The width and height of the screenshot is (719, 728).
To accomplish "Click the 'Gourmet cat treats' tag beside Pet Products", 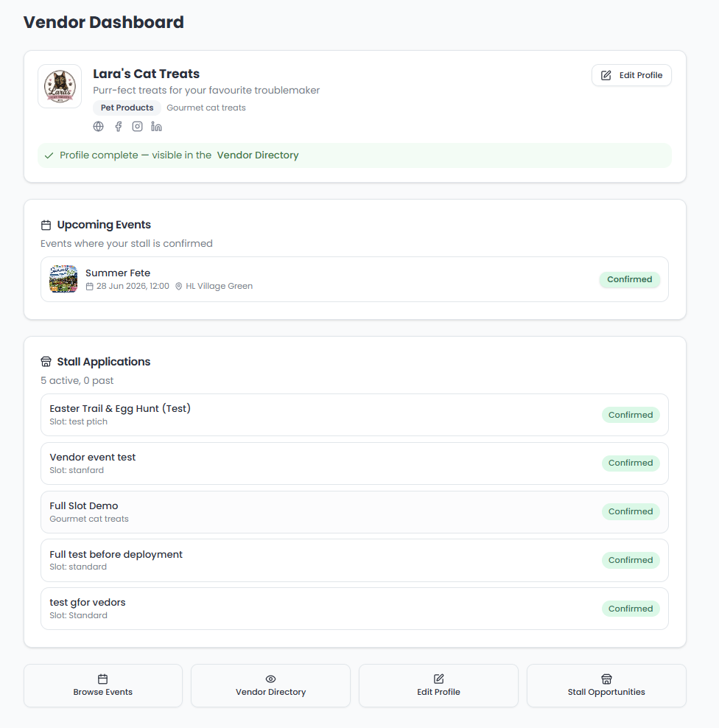I will (206, 108).
